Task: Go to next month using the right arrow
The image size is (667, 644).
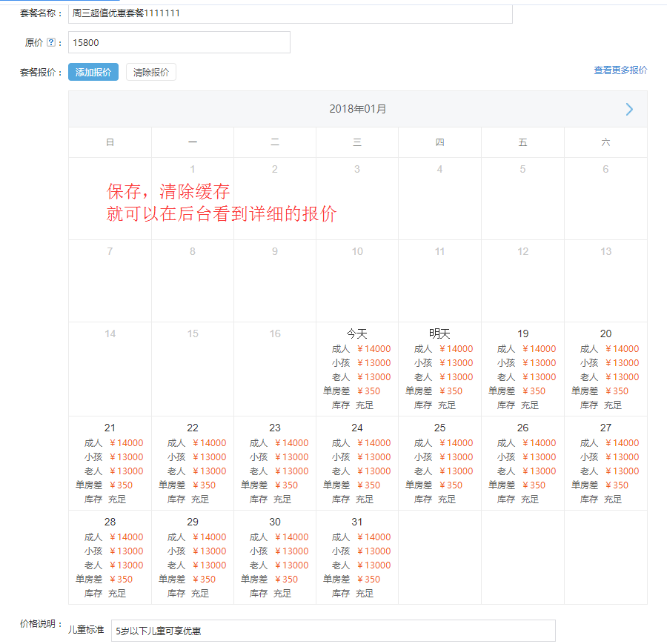Action: click(628, 109)
